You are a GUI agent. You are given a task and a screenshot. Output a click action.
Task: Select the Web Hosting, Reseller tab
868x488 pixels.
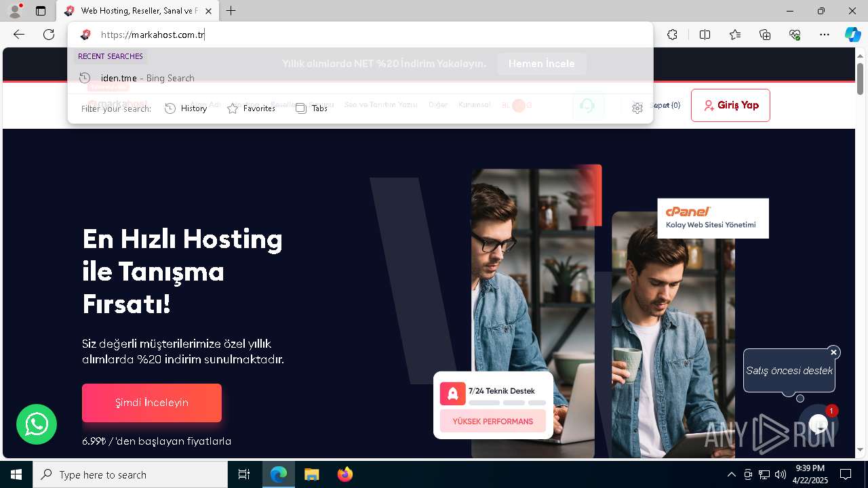tap(138, 11)
